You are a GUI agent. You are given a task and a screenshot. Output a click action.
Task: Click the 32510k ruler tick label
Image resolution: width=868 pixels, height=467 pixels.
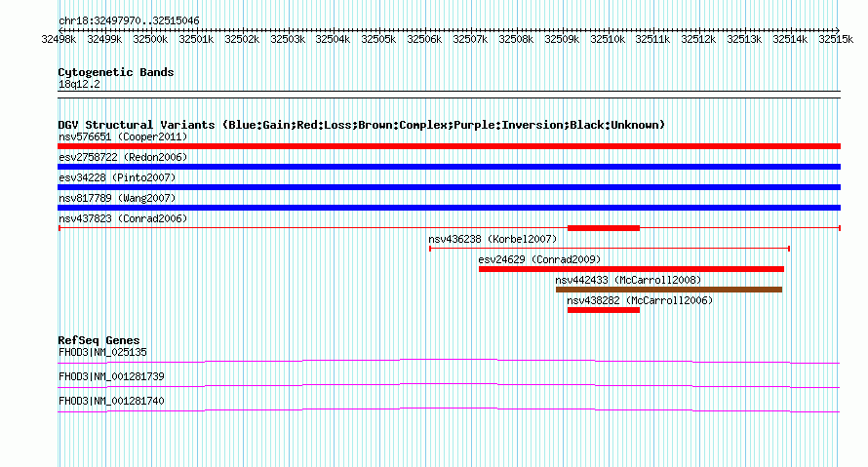click(x=608, y=39)
